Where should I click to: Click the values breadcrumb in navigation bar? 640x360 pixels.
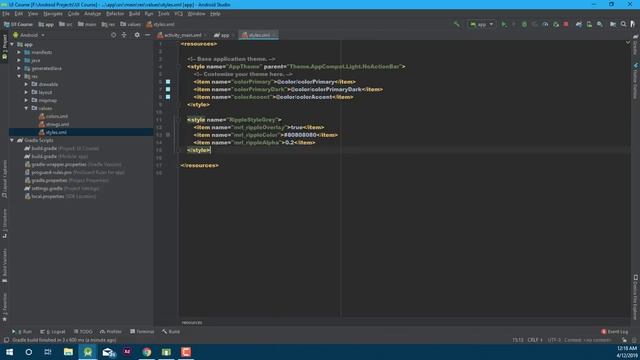pyautogui.click(x=130, y=24)
